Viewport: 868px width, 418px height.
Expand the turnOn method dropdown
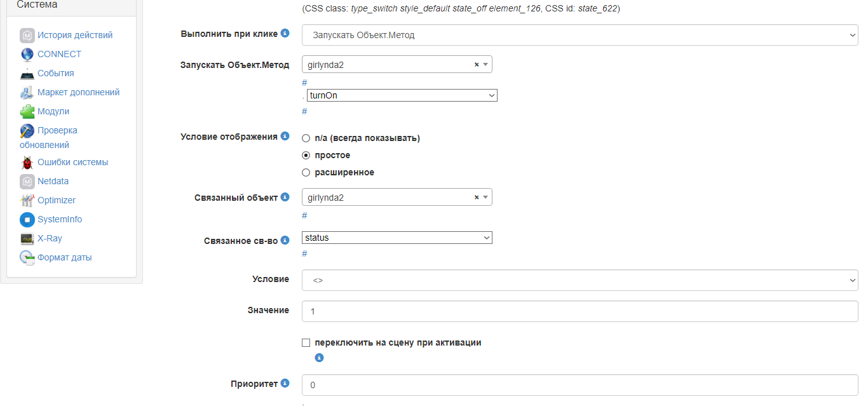[402, 95]
